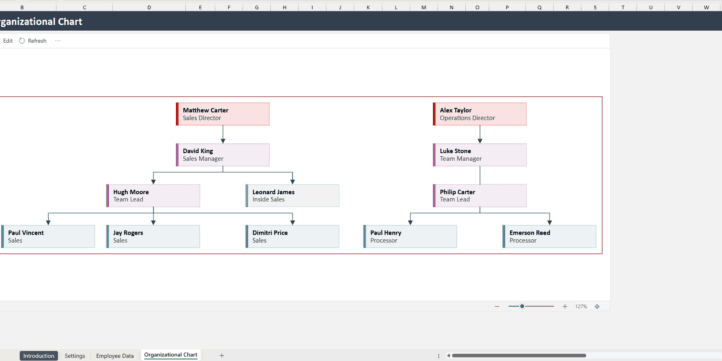The image size is (722, 361).
Task: Switch to the Settings sheet tab
Action: [x=75, y=356]
